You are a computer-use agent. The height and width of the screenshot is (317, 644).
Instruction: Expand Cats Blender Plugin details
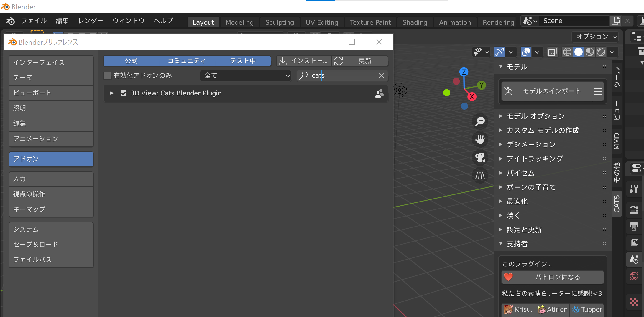pos(112,93)
